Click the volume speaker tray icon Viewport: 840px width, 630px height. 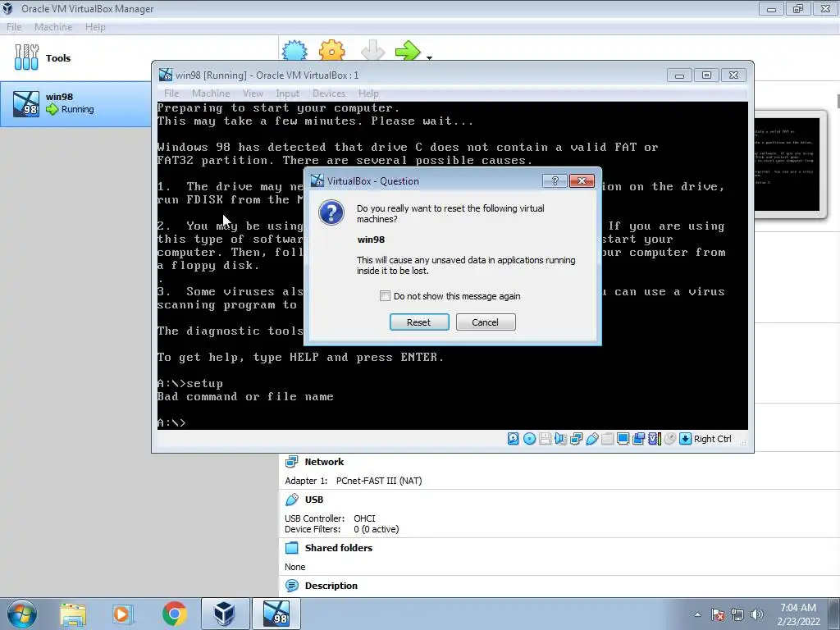click(757, 614)
